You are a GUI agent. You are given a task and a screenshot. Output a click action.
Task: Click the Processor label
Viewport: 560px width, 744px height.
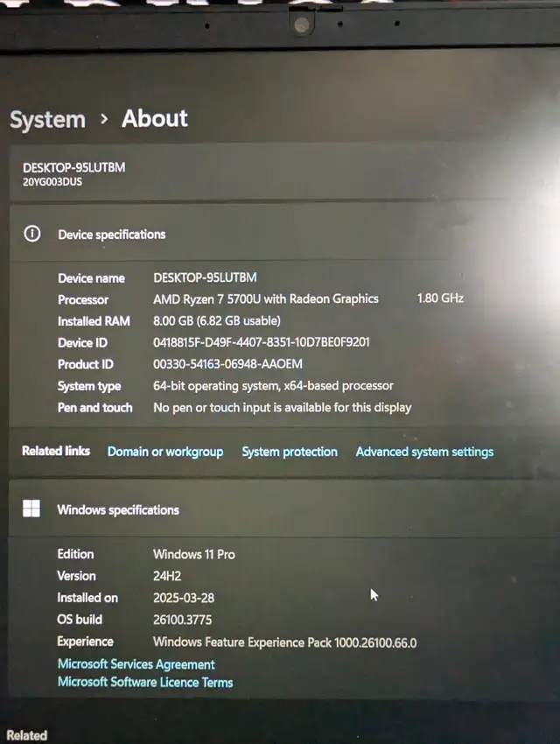pyautogui.click(x=83, y=300)
